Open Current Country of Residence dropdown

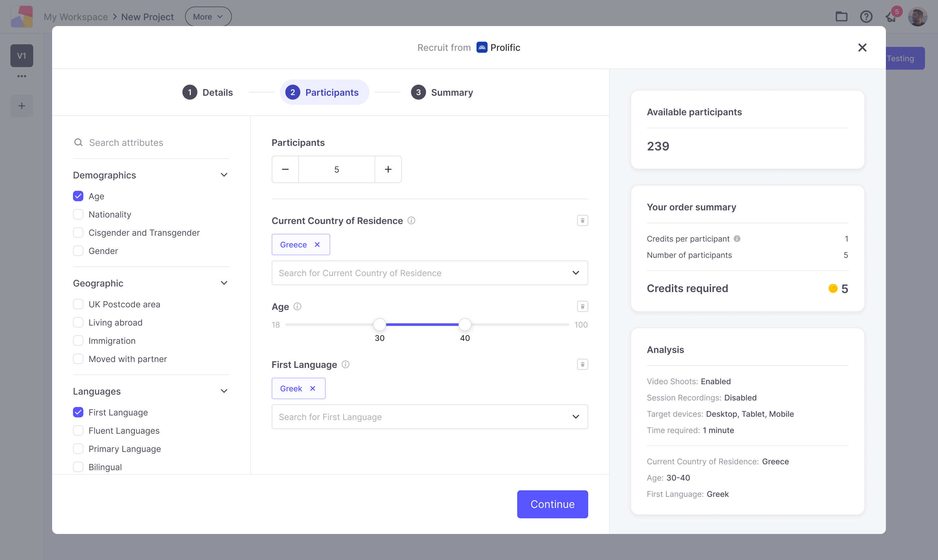point(430,273)
